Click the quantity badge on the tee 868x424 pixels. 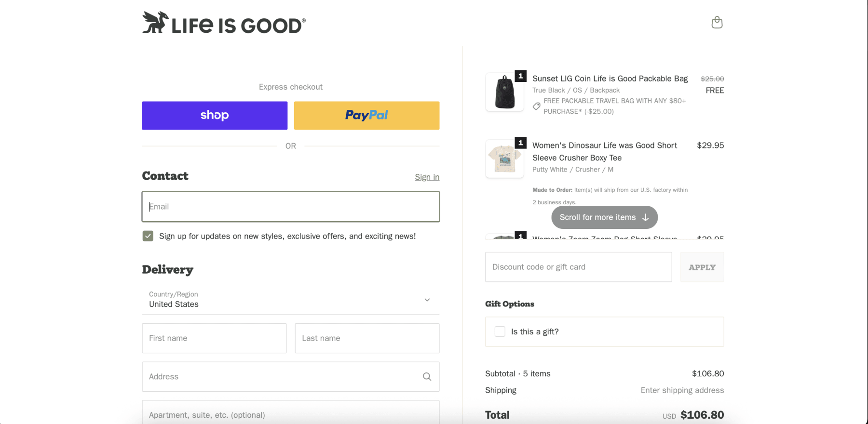coord(520,142)
